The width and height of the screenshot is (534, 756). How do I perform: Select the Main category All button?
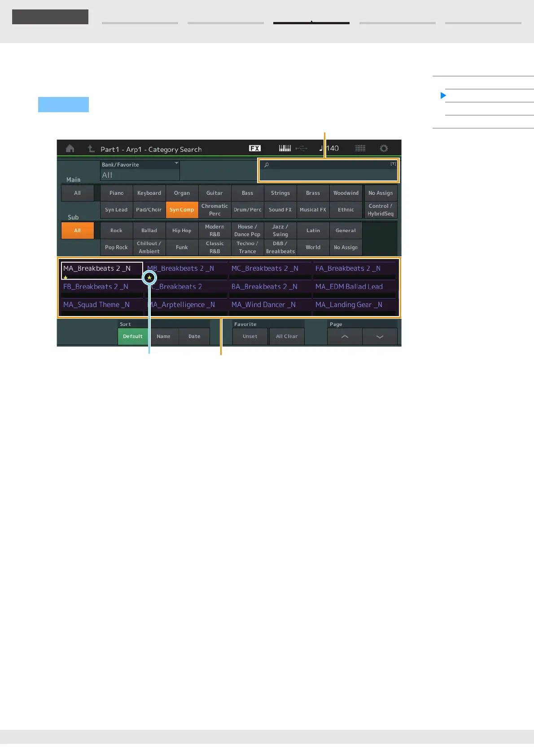pyautogui.click(x=78, y=193)
